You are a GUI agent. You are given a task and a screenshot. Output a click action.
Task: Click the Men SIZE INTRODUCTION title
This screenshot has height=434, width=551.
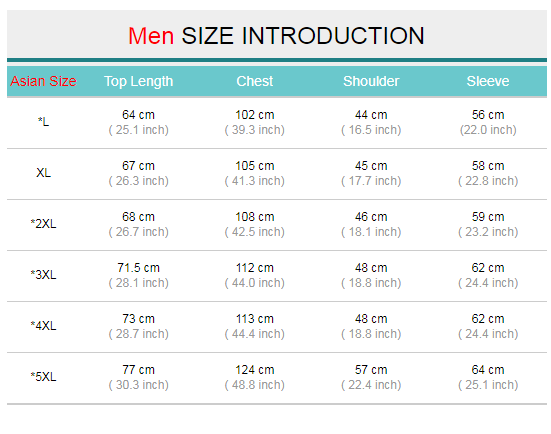tap(276, 36)
